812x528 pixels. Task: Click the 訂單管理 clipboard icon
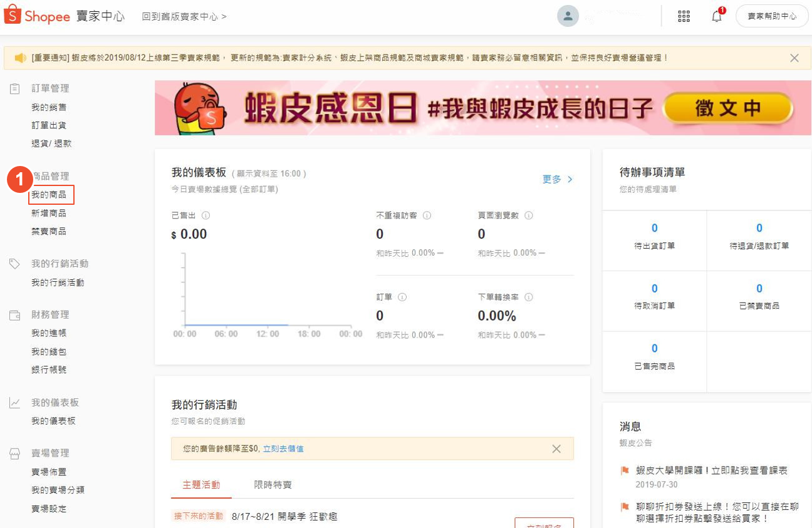(x=14, y=88)
